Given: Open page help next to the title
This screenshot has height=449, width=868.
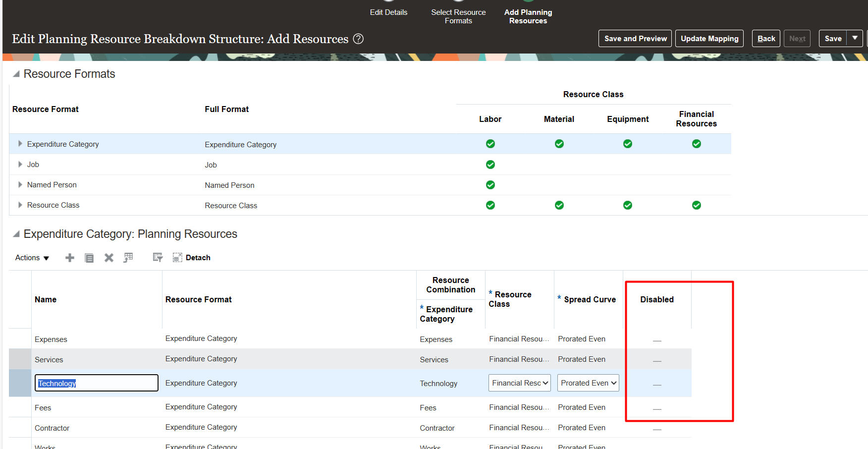Looking at the screenshot, I should (x=358, y=39).
